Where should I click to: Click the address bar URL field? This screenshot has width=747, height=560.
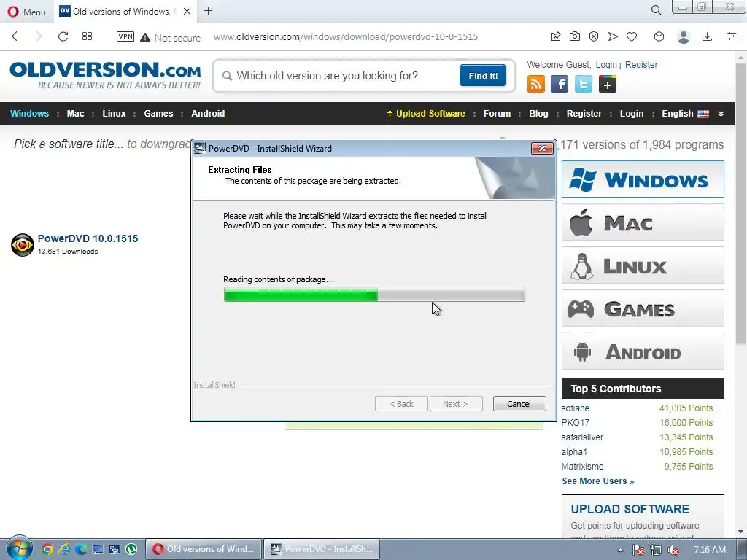click(x=345, y=36)
